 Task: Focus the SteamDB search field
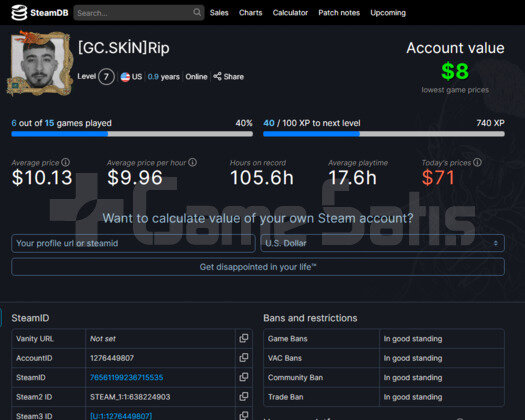[x=139, y=13]
